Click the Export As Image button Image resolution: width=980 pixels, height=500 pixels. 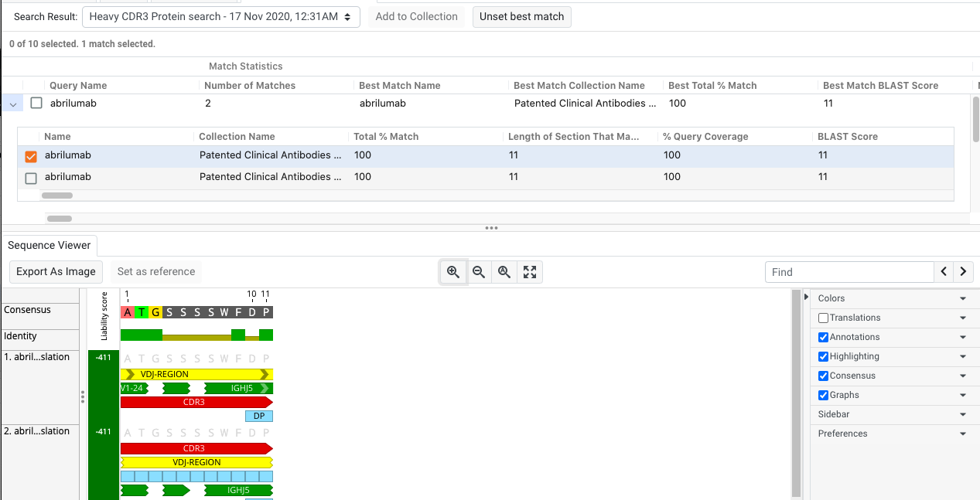pos(55,271)
